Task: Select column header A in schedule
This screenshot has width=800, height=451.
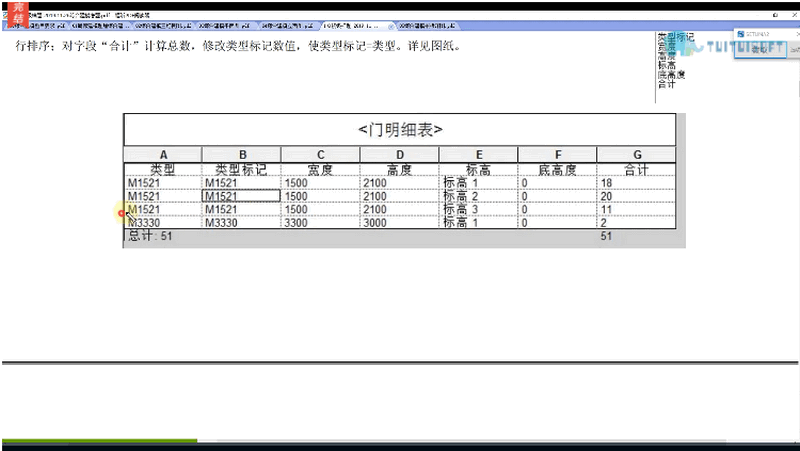Action: (x=163, y=155)
